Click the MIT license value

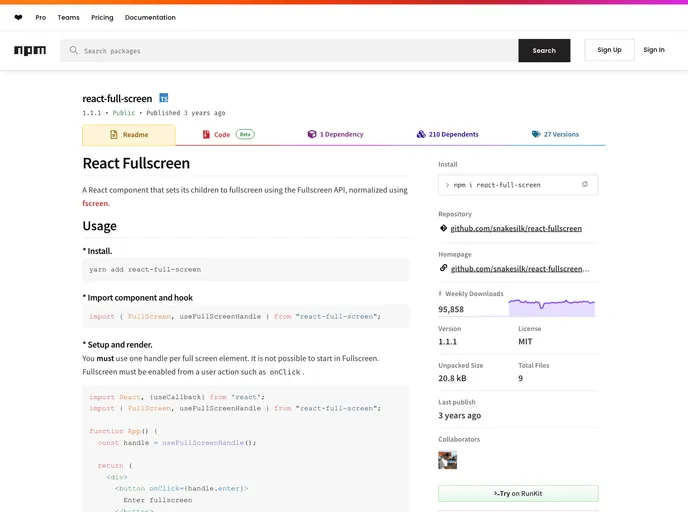(x=525, y=341)
